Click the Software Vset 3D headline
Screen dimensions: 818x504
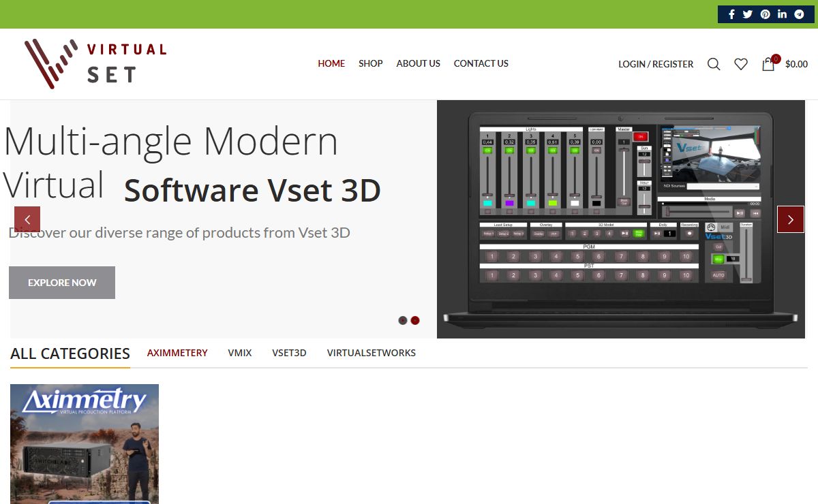(x=252, y=191)
